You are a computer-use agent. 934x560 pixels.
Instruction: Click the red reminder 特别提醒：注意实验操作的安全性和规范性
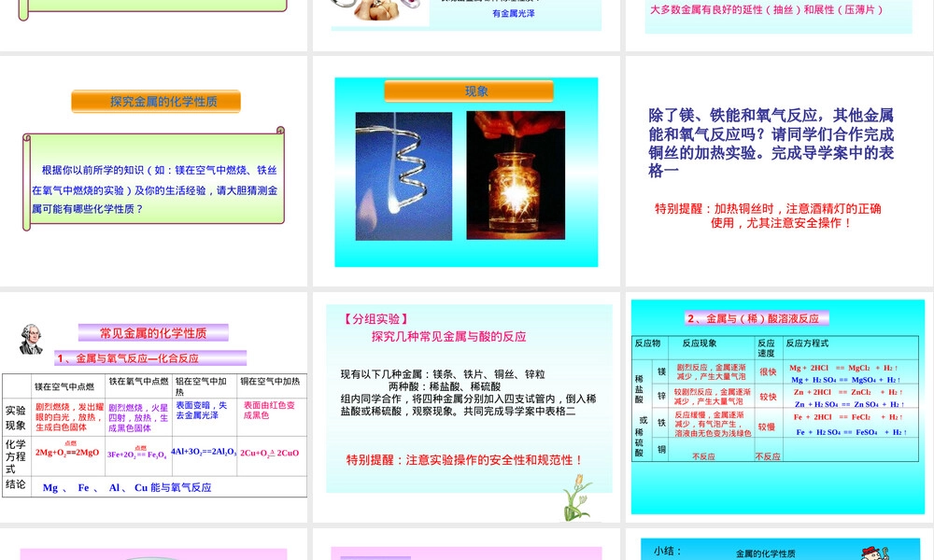(x=464, y=460)
